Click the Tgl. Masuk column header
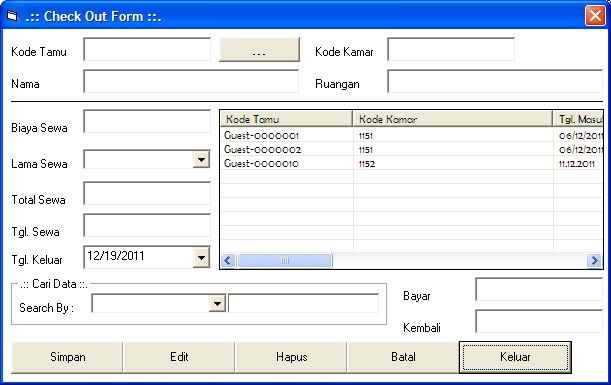The width and height of the screenshot is (611, 385). click(x=578, y=119)
